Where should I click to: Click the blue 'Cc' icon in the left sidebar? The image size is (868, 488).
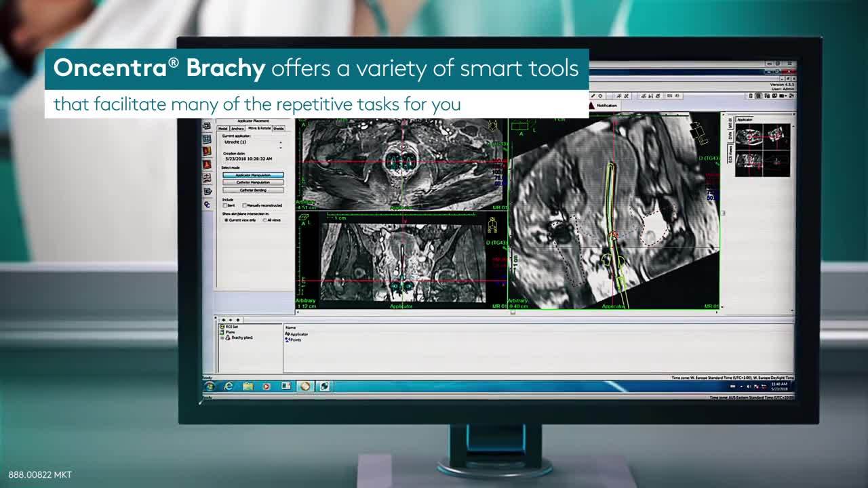point(207,204)
